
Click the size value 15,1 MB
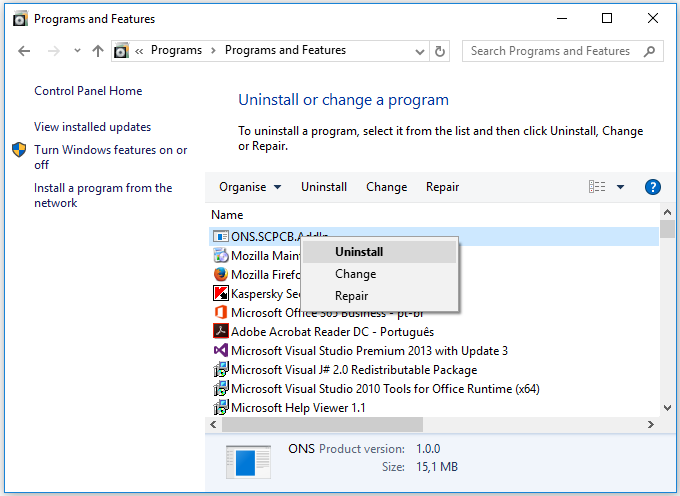click(437, 467)
